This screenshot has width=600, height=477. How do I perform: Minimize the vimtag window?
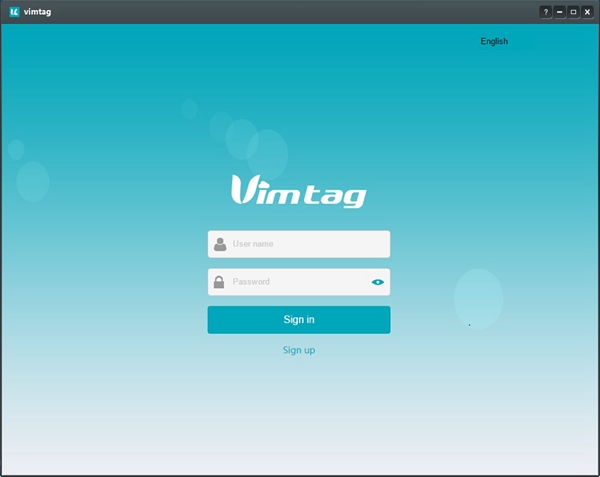[559, 12]
